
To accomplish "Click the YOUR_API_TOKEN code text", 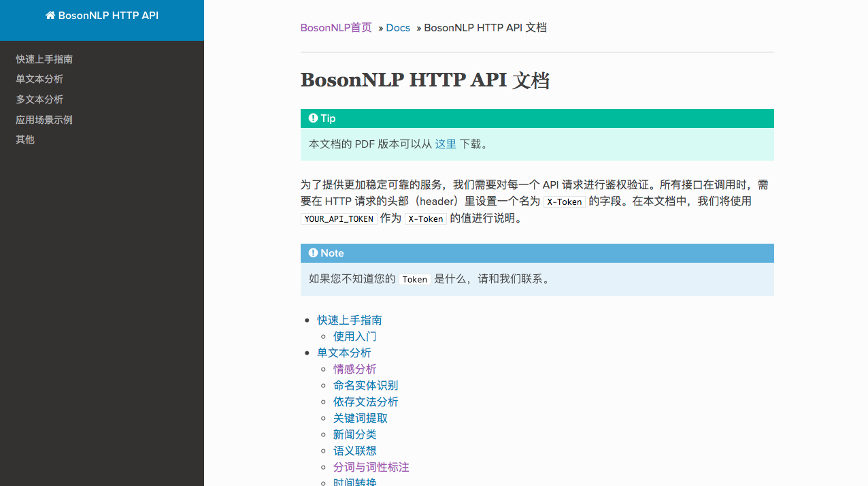I will [x=339, y=219].
